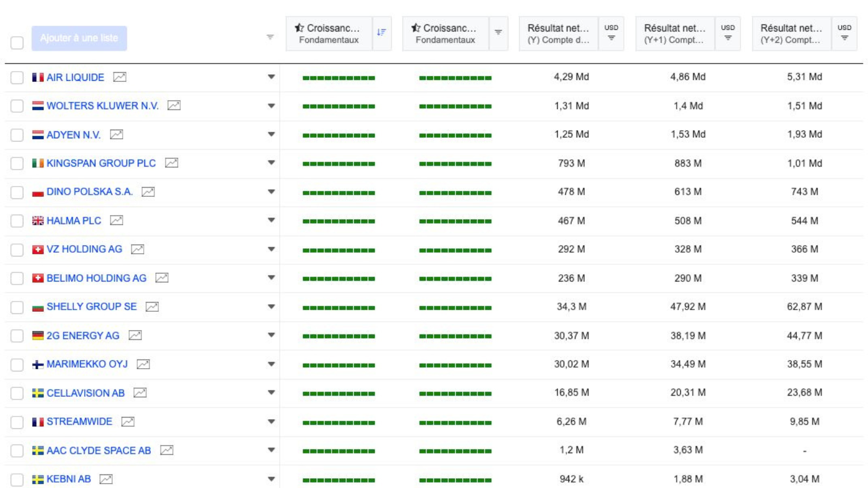Open chart icon next to DINO POLSKA S.A.
868x488 pixels.
148,192
